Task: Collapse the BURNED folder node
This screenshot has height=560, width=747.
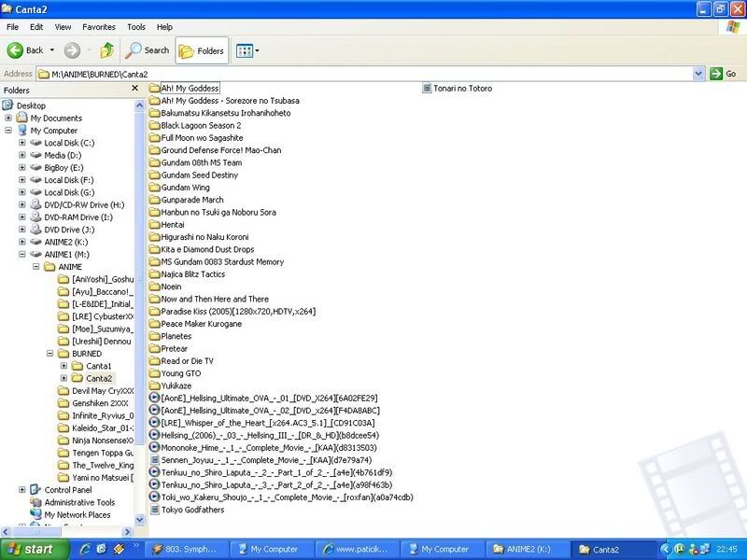Action: point(49,354)
